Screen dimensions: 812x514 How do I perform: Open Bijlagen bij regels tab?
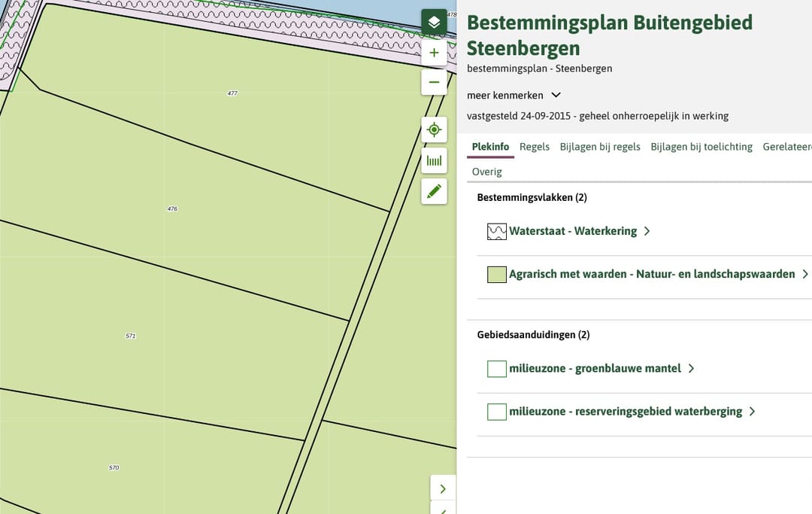pos(600,147)
